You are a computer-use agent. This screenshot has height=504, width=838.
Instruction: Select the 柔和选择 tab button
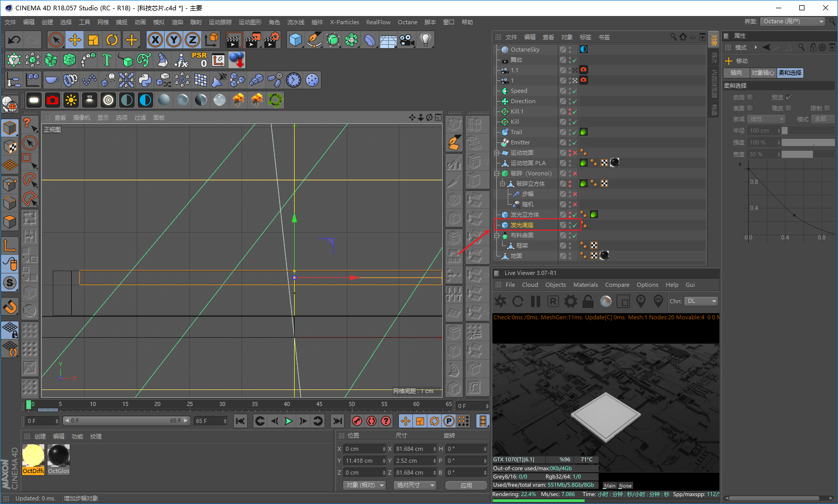click(790, 73)
